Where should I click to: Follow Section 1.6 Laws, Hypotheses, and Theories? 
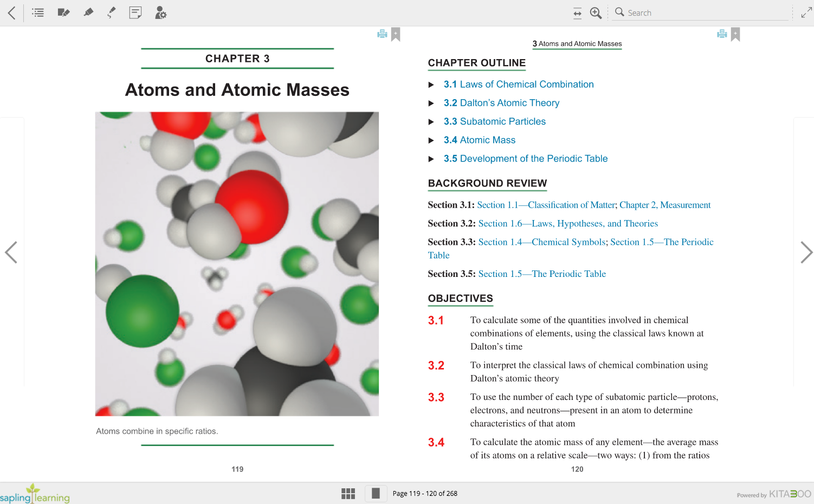[x=568, y=223]
